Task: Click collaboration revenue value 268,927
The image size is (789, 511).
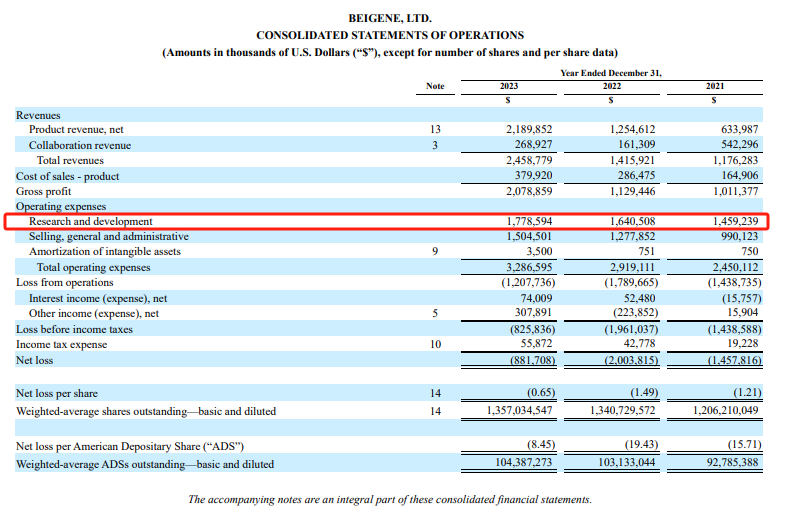Action: pyautogui.click(x=533, y=144)
